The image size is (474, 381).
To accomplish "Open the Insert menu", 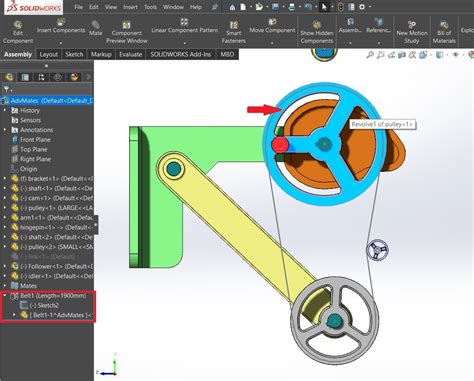I will pyautogui.click(x=130, y=7).
